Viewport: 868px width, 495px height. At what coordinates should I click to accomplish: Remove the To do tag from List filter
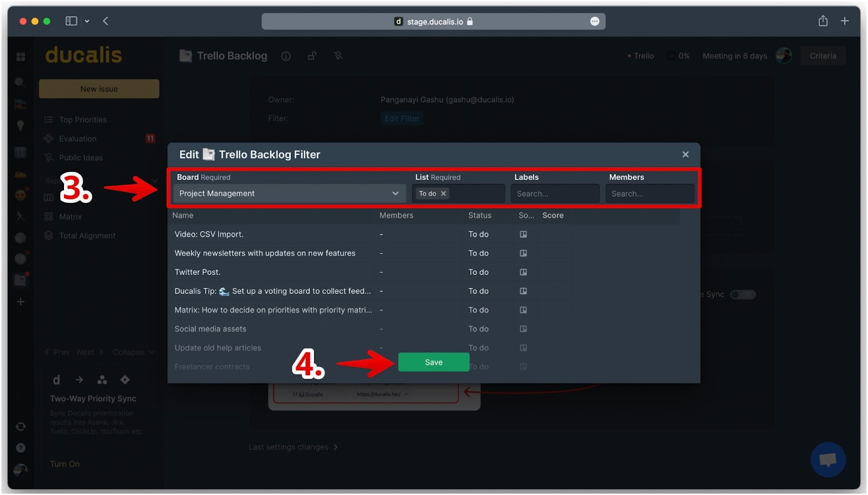click(443, 194)
